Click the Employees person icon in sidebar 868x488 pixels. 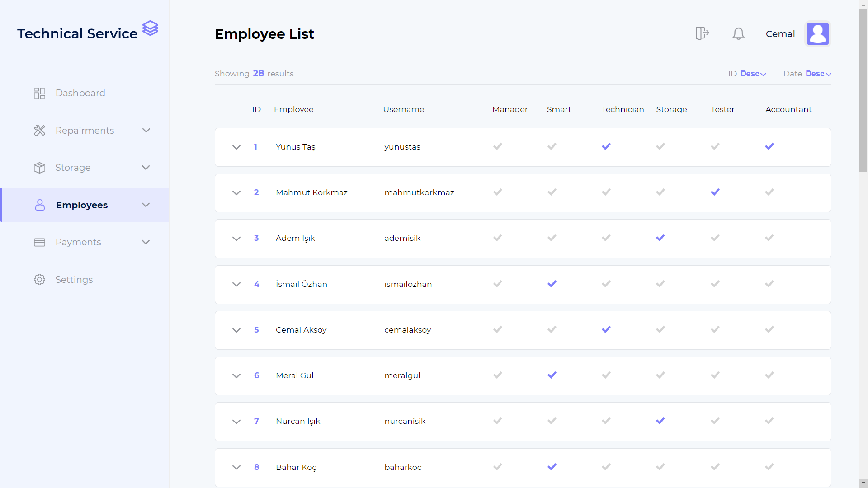40,205
